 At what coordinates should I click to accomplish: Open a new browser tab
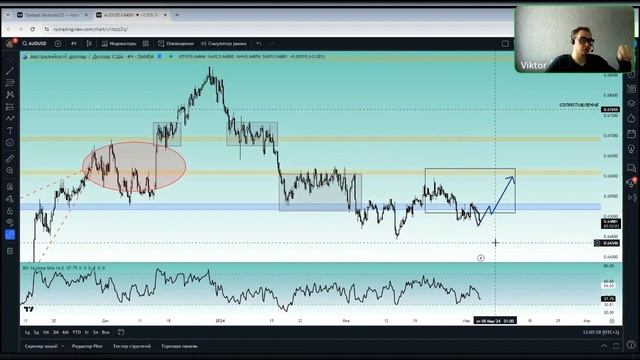[177, 15]
